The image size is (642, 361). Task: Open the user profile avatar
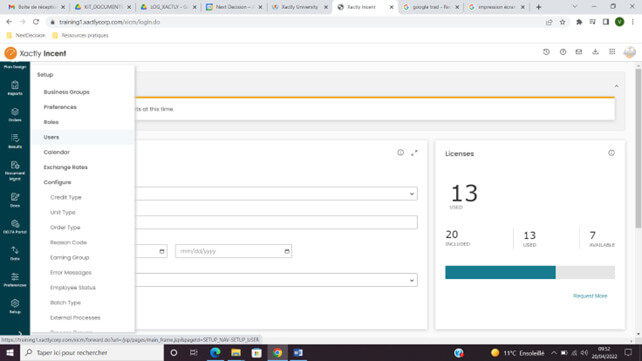pyautogui.click(x=630, y=52)
